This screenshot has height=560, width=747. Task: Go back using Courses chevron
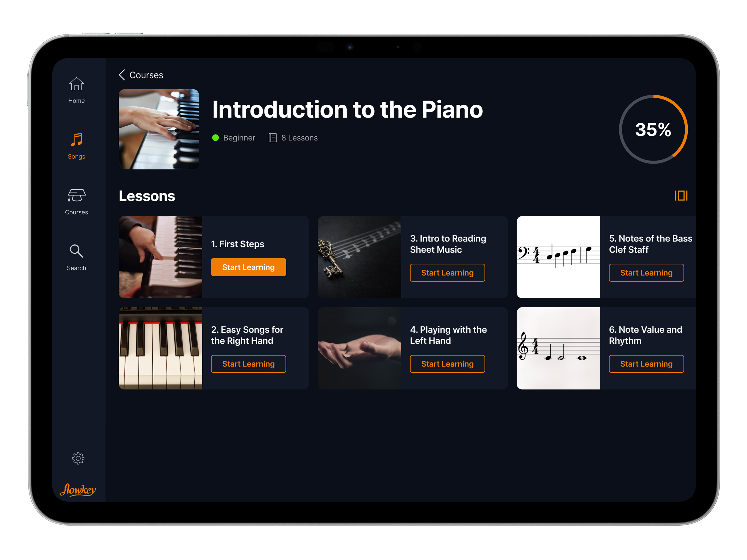tap(122, 75)
